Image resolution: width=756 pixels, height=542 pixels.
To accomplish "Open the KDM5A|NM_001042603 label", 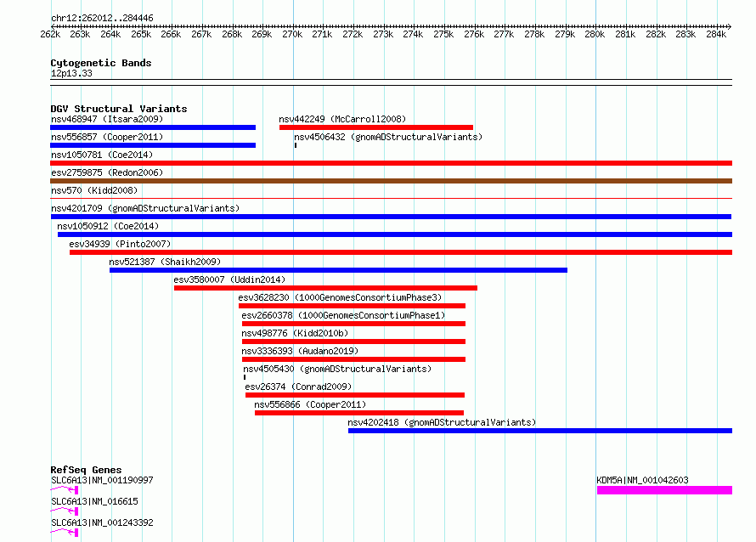I will coord(643,480).
